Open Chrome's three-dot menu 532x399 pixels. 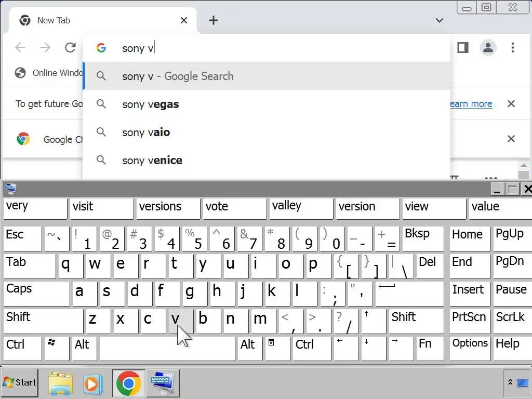513,47
